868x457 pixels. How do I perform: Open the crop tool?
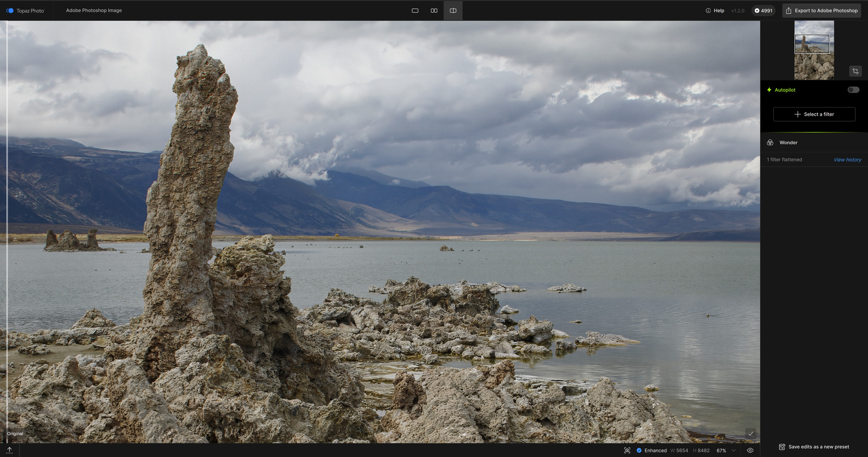pos(855,71)
